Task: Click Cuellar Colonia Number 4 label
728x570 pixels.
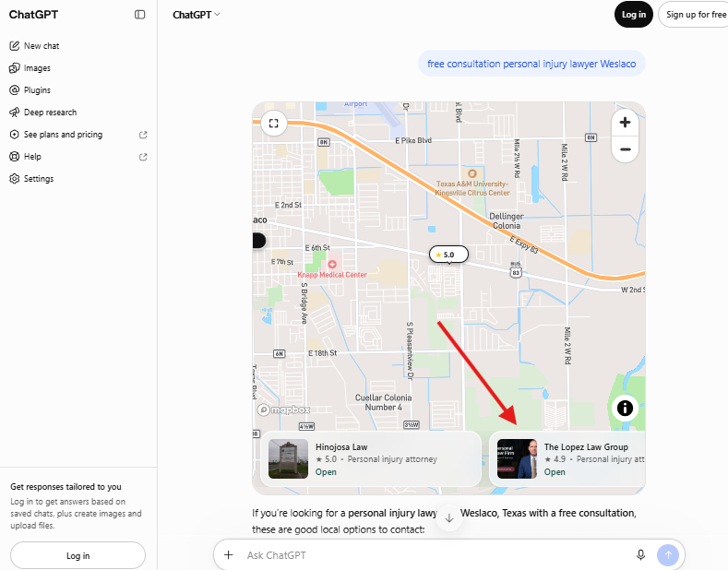Action: point(384,402)
